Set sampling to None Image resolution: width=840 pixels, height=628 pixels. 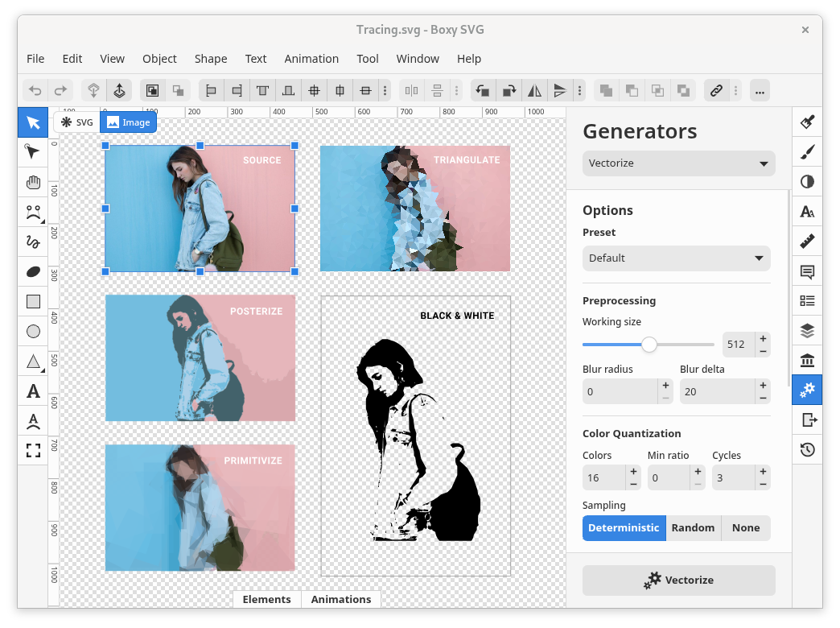pos(746,528)
